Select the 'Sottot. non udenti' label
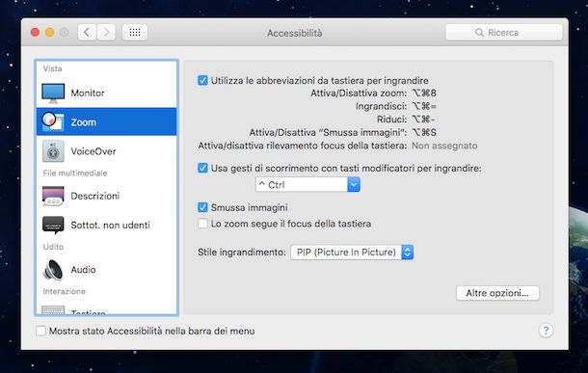The image size is (588, 373). pos(110,225)
